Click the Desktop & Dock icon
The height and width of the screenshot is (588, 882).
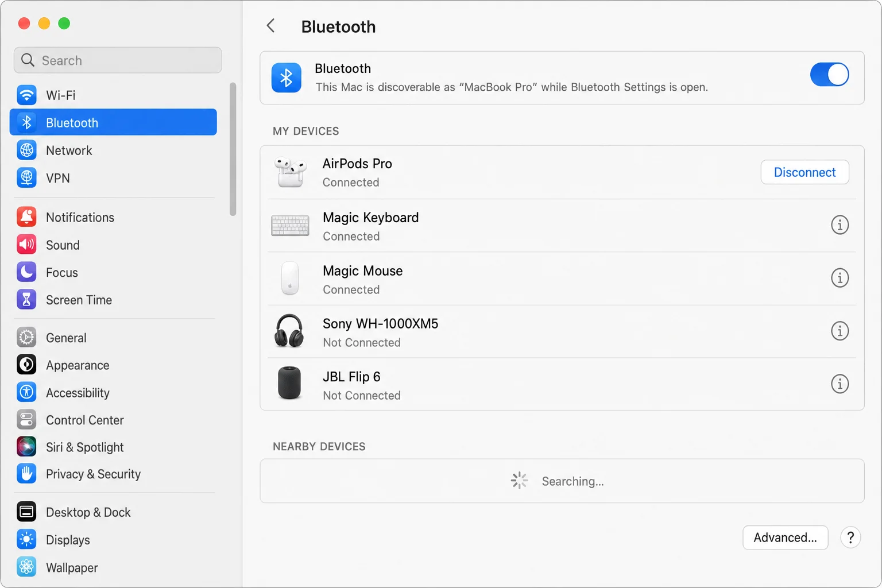(26, 512)
